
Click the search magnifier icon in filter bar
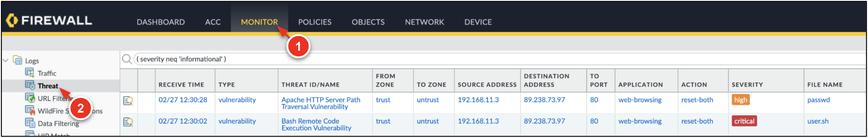(127, 59)
